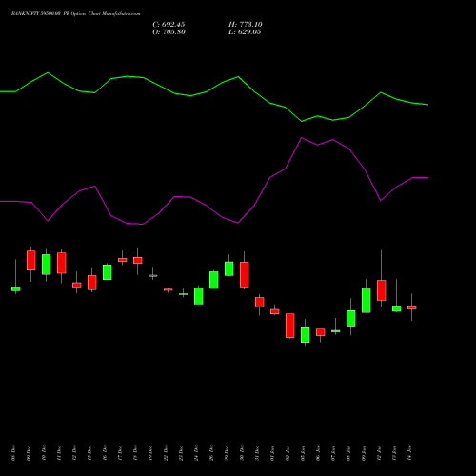476x476 pixels.
Task: Click the 07 Jan date label
Action: click(333, 453)
